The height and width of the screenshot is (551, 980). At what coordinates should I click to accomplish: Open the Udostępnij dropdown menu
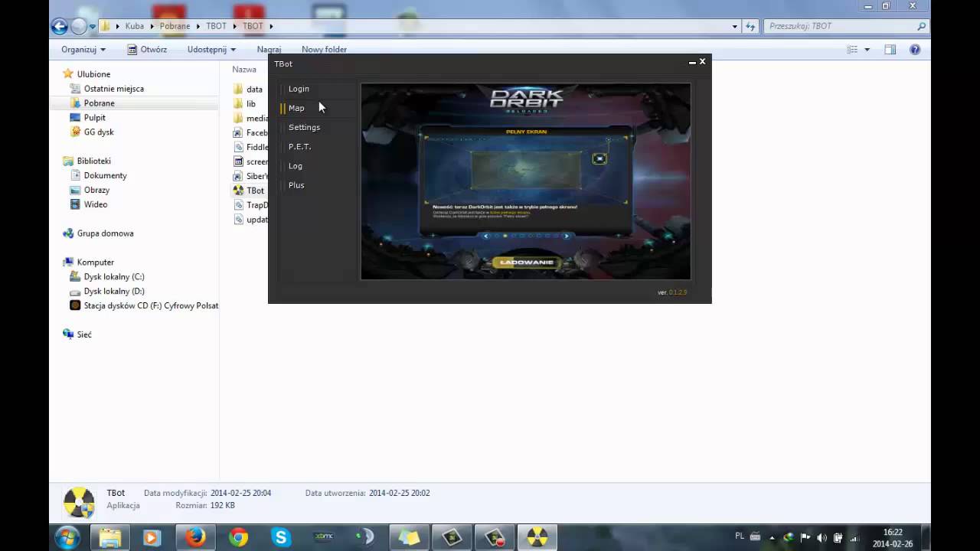point(211,50)
